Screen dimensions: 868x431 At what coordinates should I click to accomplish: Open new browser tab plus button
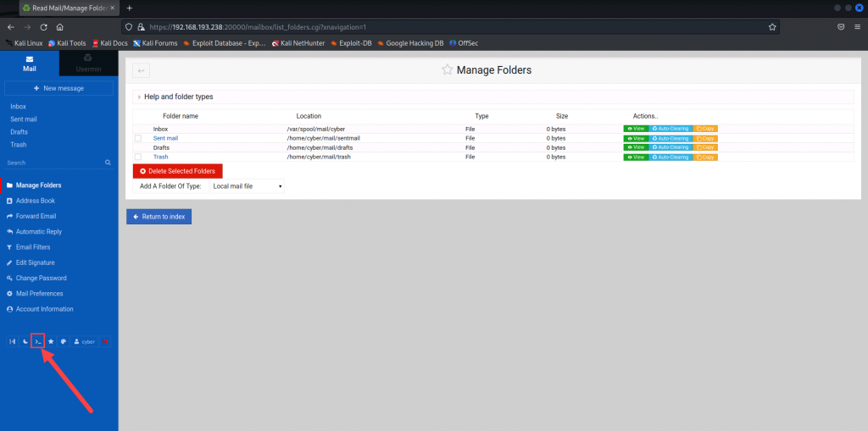(x=130, y=8)
